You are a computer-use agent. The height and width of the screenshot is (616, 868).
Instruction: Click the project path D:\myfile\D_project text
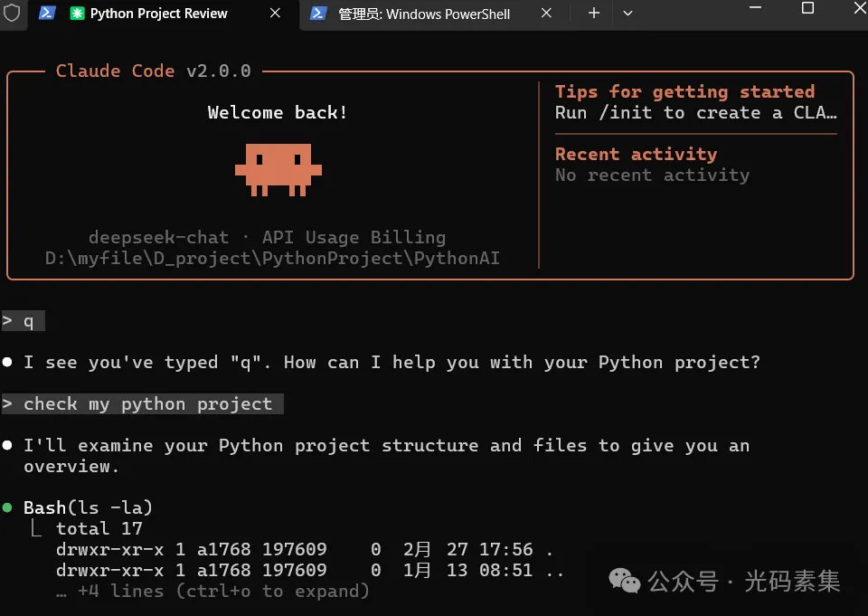(272, 259)
